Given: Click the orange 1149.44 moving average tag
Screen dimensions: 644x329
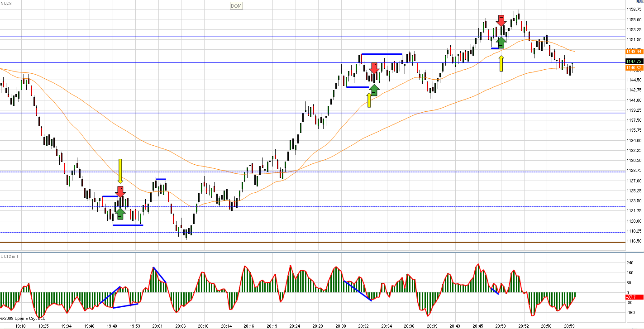Looking at the screenshot, I should click(x=634, y=52).
